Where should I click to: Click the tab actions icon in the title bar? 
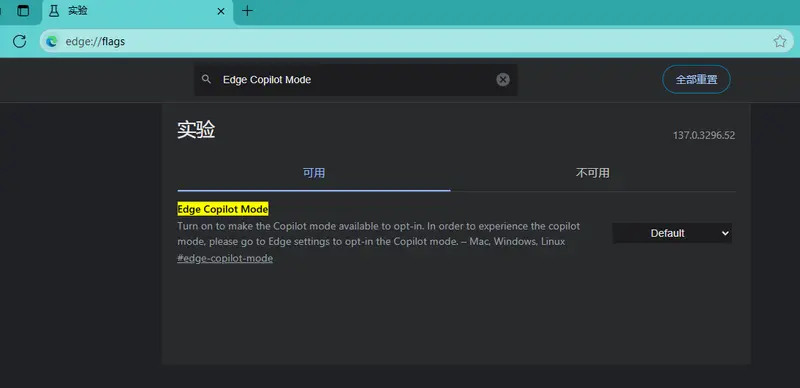[23, 11]
